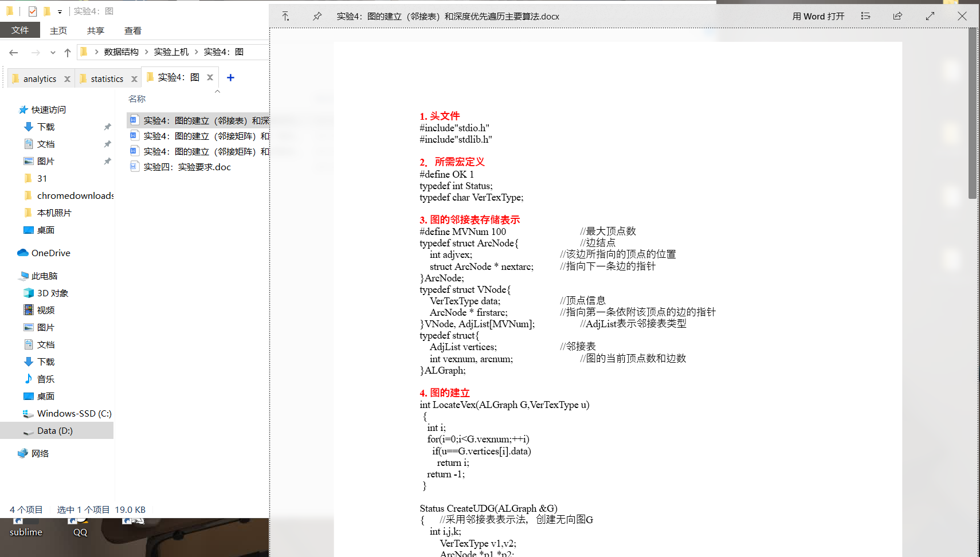The image size is (980, 557).
Task: Close the 实验4：图 folder tab
Action: point(210,77)
